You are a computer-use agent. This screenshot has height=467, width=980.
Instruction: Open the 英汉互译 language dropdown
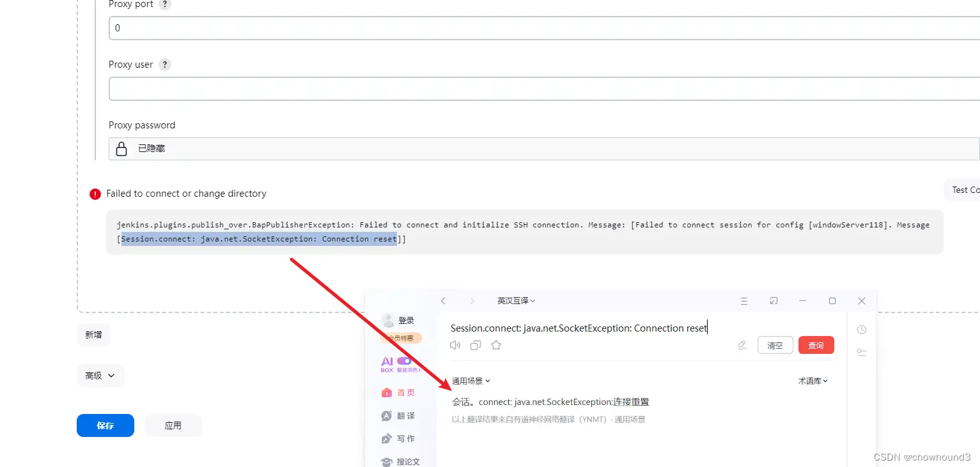click(x=517, y=301)
